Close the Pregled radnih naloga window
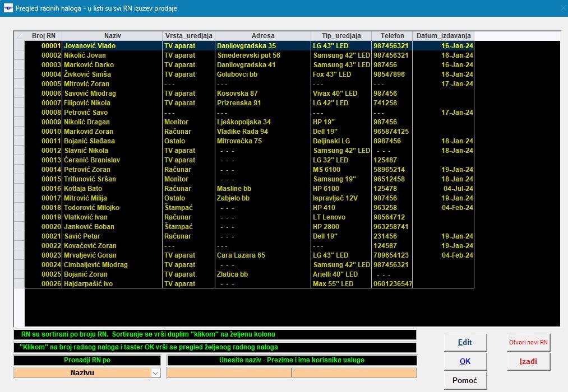Viewport: 568px width, 392px height. (562, 8)
